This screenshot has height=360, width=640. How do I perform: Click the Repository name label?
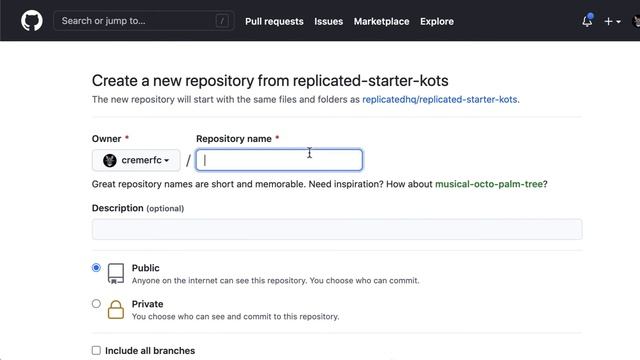(x=234, y=139)
